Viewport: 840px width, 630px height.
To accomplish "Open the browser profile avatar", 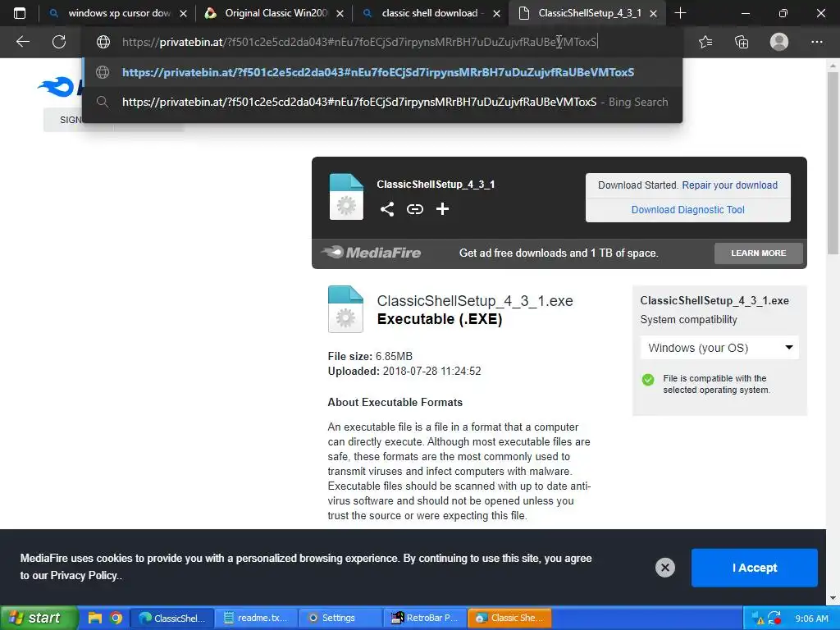I will tap(779, 42).
